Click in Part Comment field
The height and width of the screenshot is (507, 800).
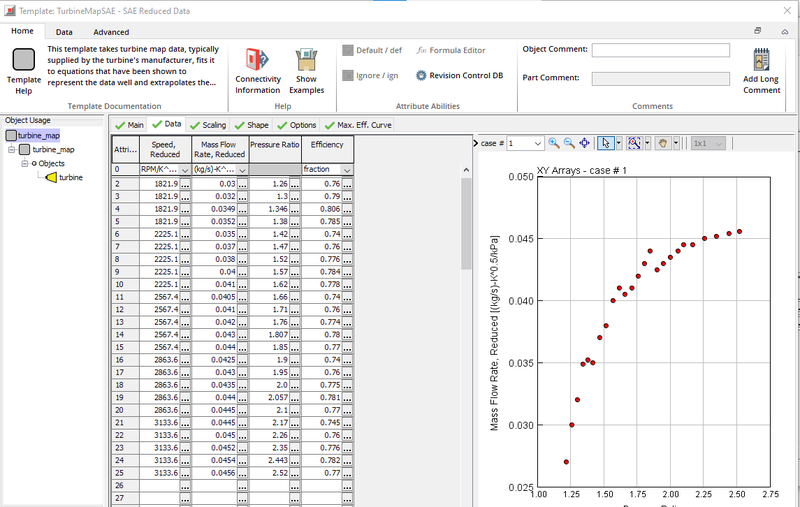pos(660,79)
